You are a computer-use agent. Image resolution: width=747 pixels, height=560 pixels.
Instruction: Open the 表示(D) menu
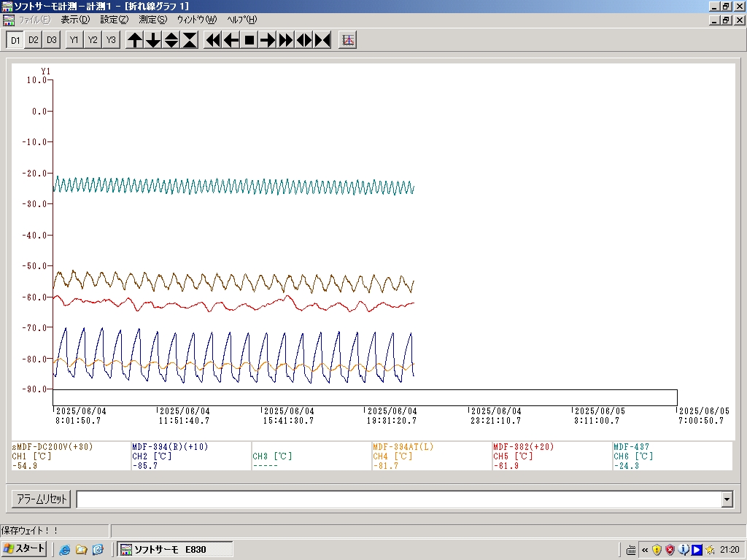click(x=75, y=20)
